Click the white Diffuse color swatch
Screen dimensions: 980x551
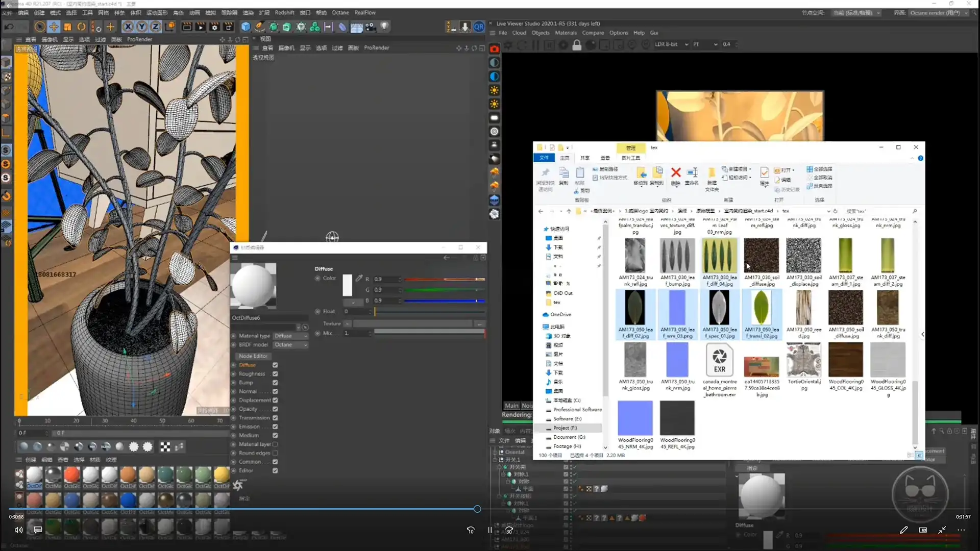tap(347, 285)
